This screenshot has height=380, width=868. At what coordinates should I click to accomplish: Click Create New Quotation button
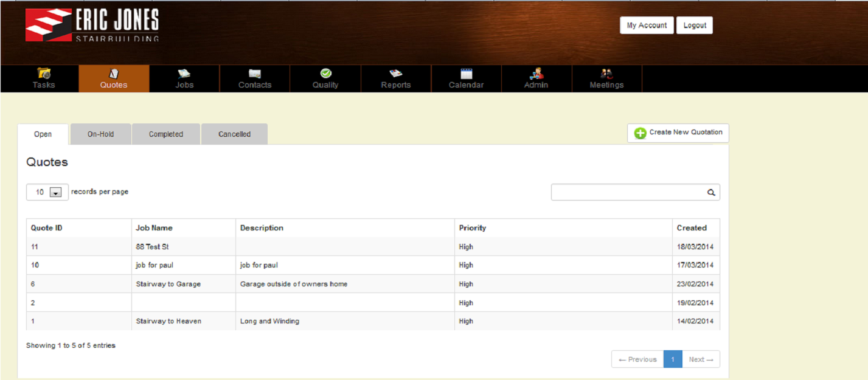[x=678, y=133]
